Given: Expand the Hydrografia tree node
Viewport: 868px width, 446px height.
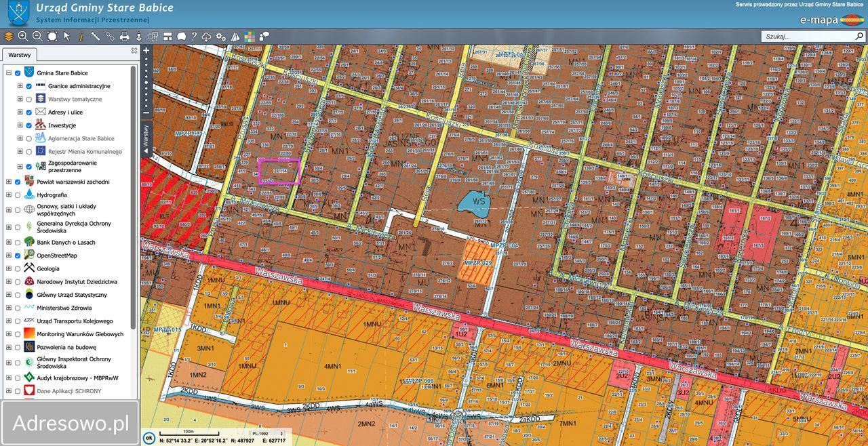Looking at the screenshot, I should (x=9, y=195).
